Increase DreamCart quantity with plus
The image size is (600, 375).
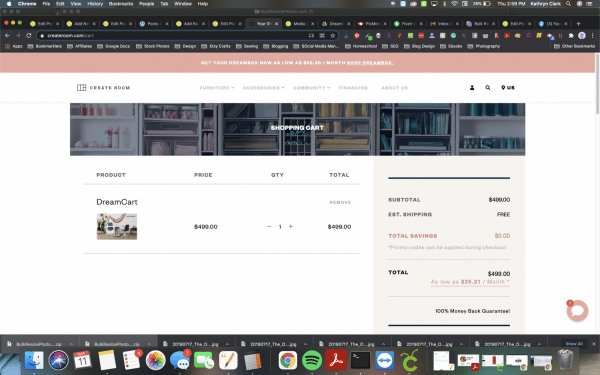coord(290,227)
